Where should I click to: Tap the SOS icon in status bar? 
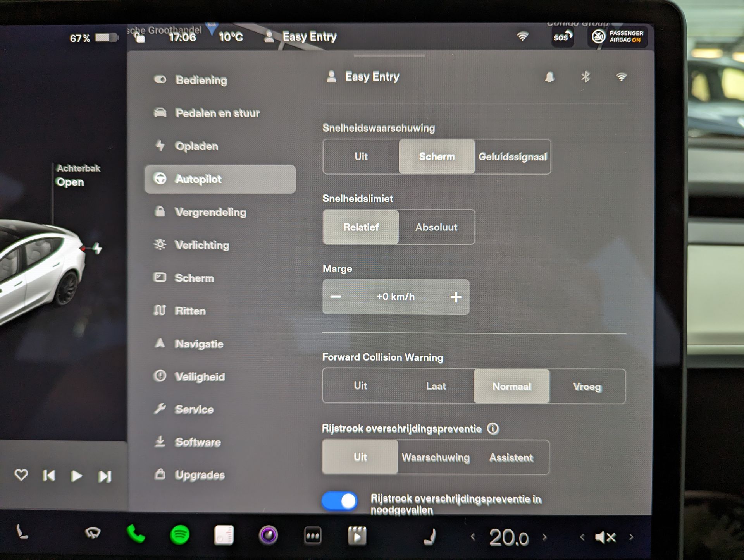pyautogui.click(x=562, y=37)
